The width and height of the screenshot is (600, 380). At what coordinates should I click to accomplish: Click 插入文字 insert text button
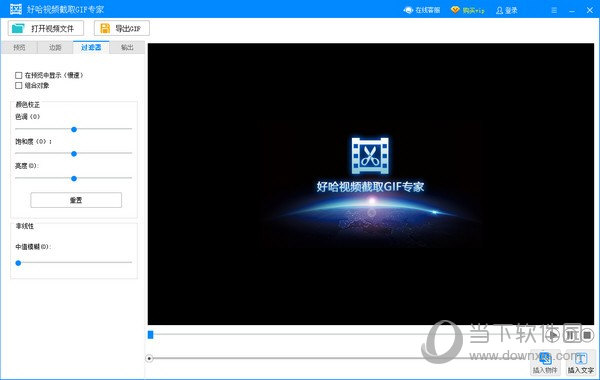[580, 363]
